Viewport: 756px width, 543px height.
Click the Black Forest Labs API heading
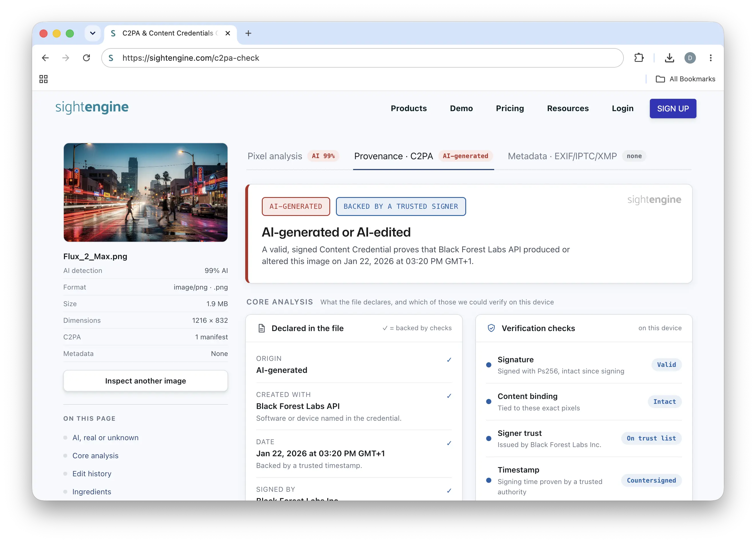tap(298, 406)
